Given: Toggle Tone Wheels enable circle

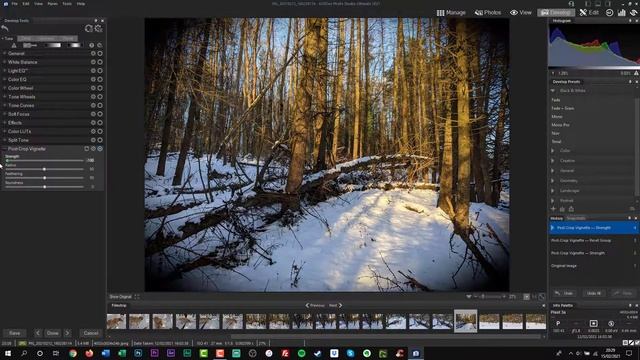Looking at the screenshot, I should (100, 97).
